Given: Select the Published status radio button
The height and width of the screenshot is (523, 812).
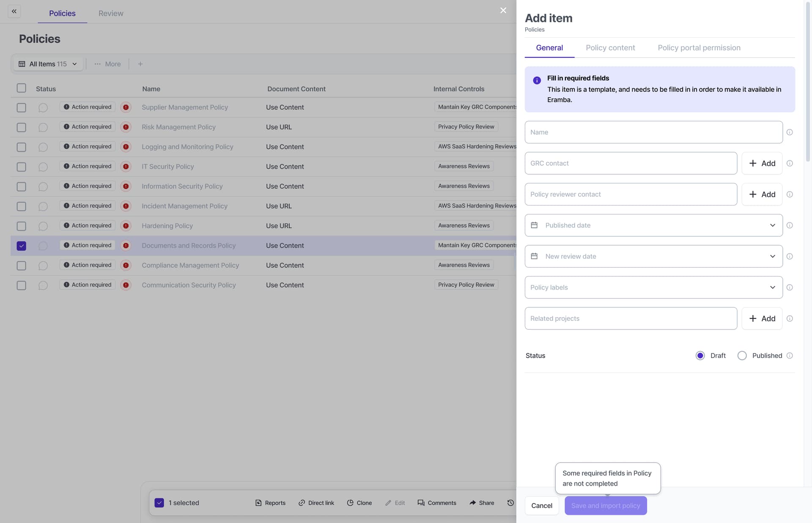Looking at the screenshot, I should (x=742, y=356).
